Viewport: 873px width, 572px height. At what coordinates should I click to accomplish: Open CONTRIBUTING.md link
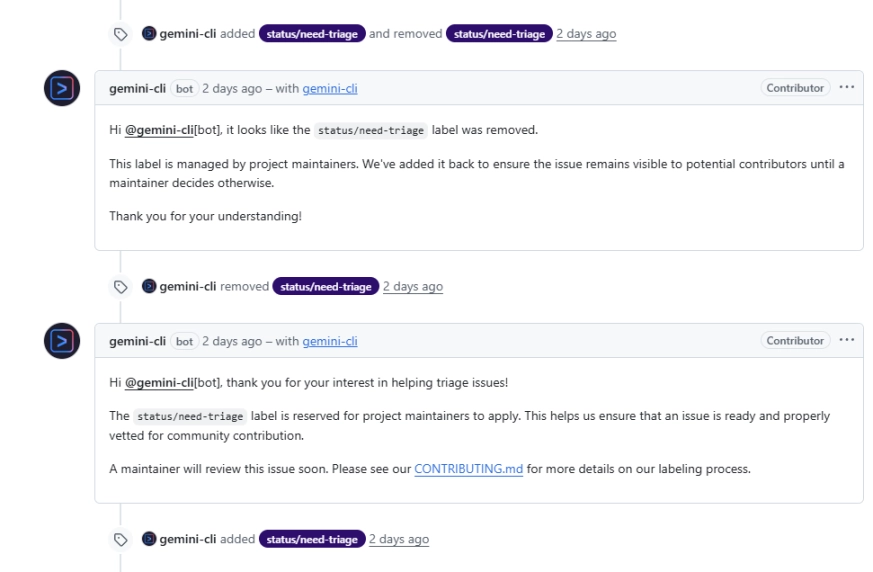468,470
